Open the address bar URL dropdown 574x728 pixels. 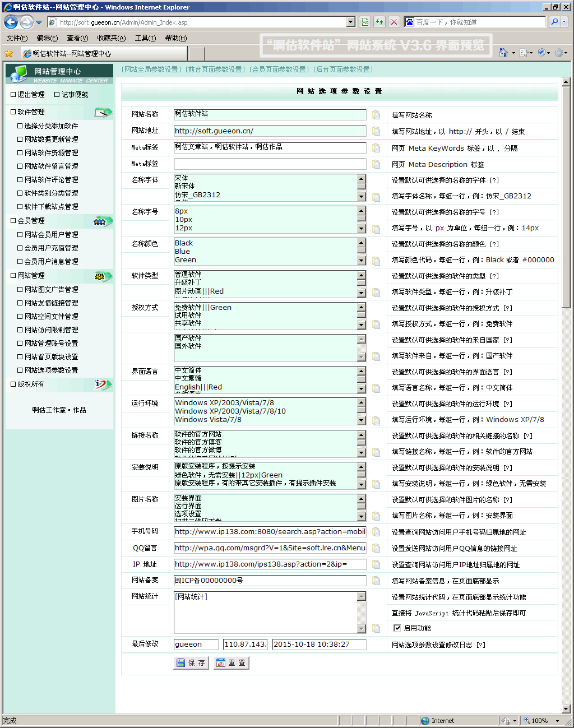(x=351, y=22)
